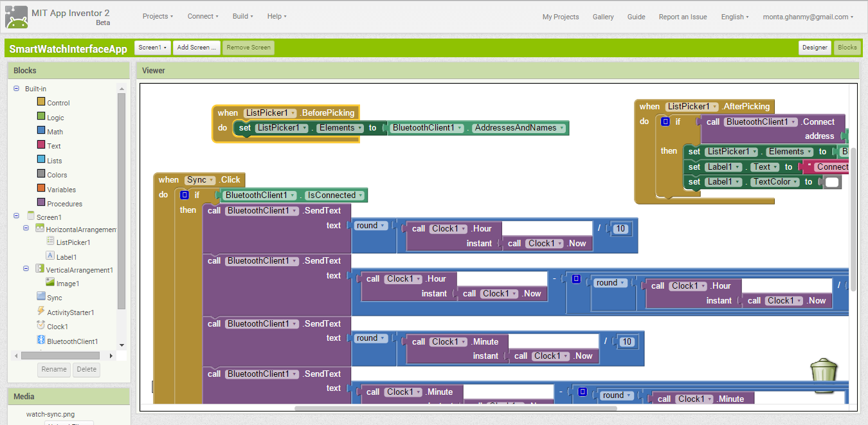
Task: Click the Blocks panel horizontal scrollbar thumb
Action: (60, 356)
